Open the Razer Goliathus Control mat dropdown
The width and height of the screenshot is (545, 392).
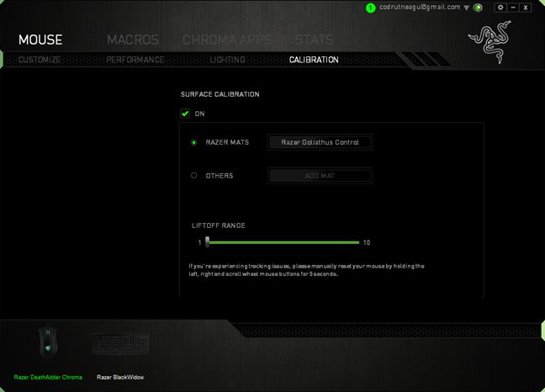(x=320, y=142)
